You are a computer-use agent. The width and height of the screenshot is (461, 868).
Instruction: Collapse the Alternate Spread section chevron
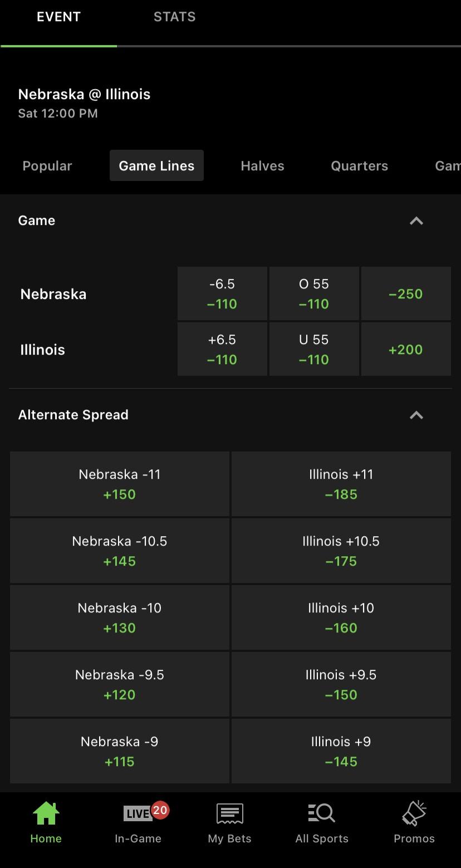416,415
